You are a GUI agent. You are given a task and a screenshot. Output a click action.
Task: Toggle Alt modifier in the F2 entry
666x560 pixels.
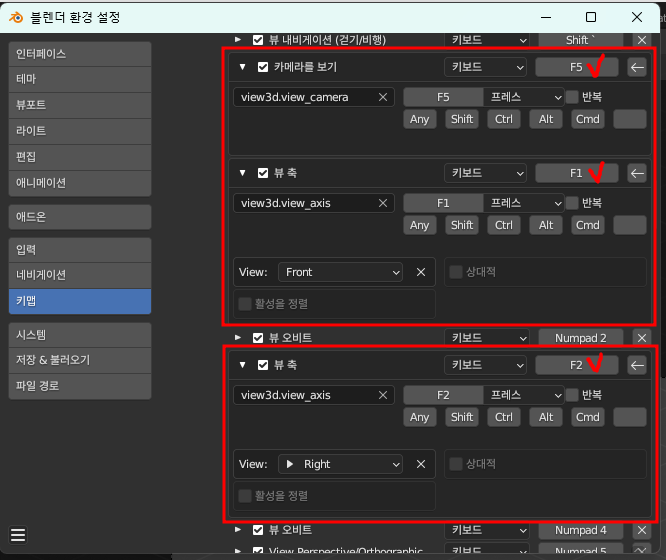(x=546, y=418)
